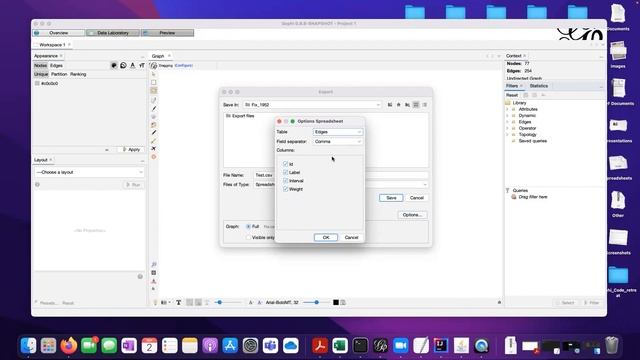
Task: Switch to the Data Laboratory tab
Action: (x=113, y=33)
